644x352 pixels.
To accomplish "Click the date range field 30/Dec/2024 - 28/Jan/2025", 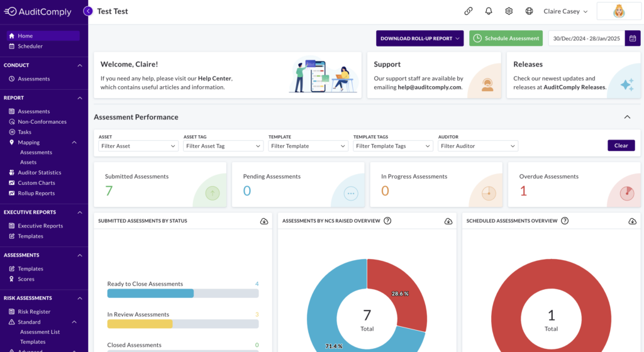I will (586, 38).
